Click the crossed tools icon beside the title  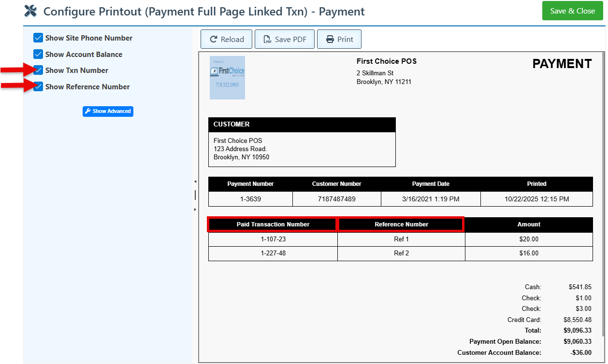pyautogui.click(x=30, y=11)
